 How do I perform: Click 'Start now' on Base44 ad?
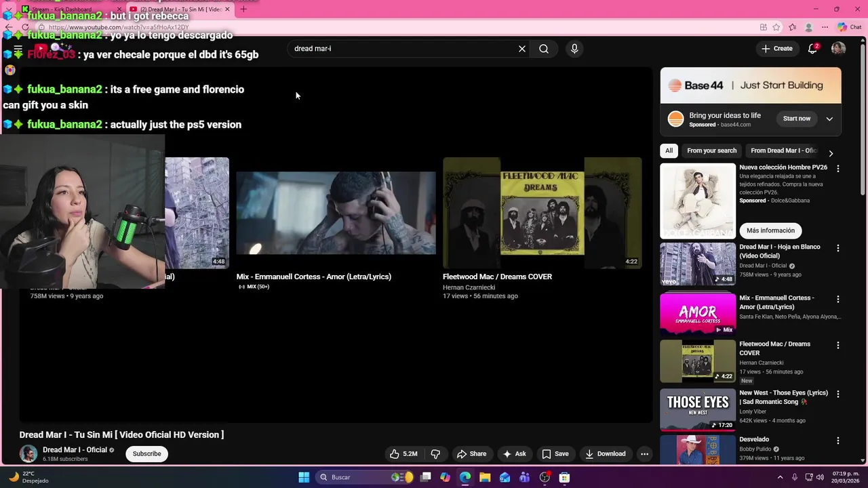click(x=797, y=119)
